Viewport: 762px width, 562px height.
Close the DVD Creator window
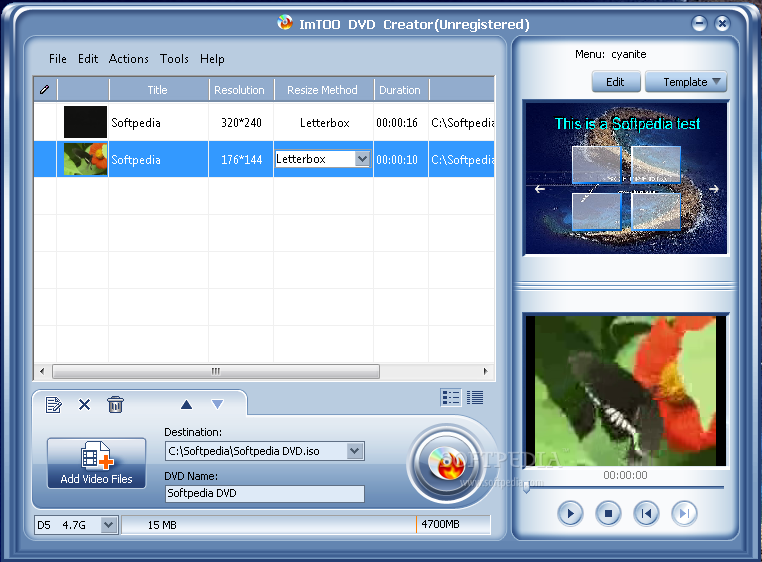[x=723, y=23]
